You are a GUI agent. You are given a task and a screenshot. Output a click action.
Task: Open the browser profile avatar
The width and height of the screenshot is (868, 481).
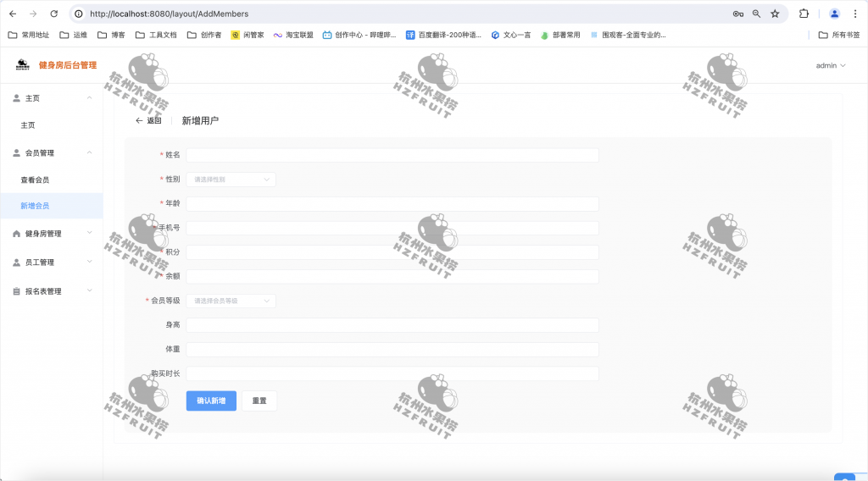tap(834, 14)
